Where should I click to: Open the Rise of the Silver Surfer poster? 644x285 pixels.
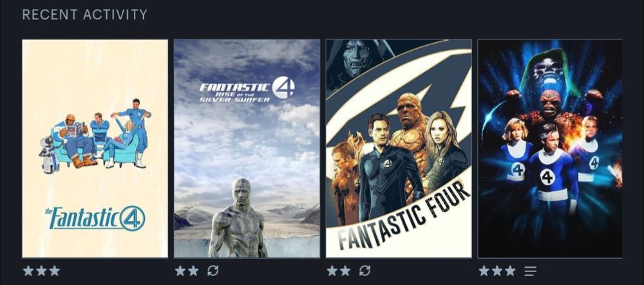click(x=247, y=149)
